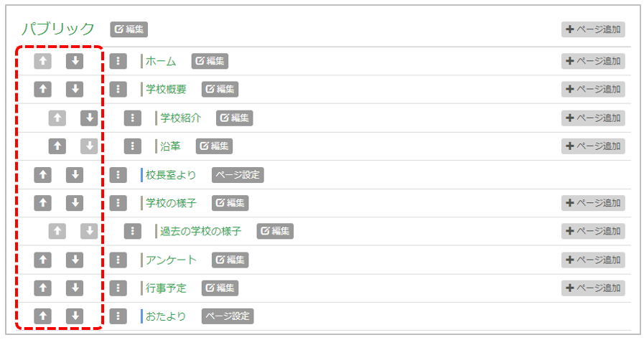
Task: Move 沿革 page up
Action: [x=57, y=146]
